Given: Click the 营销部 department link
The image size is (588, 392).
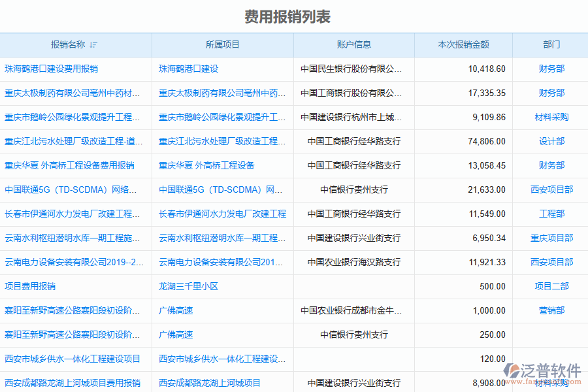Looking at the screenshot, I should click(551, 310).
